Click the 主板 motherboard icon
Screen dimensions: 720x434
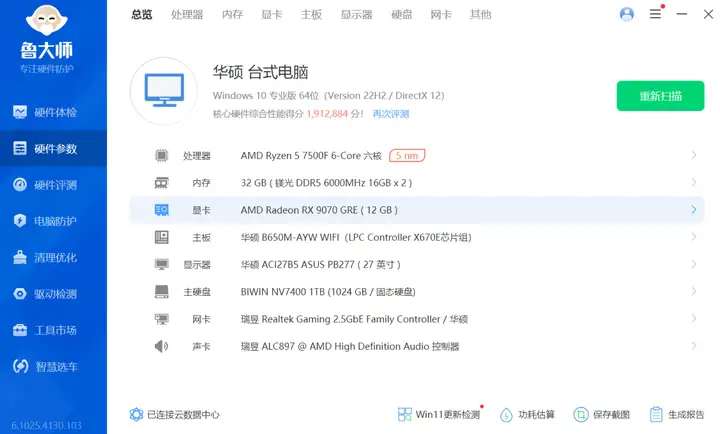(x=161, y=237)
